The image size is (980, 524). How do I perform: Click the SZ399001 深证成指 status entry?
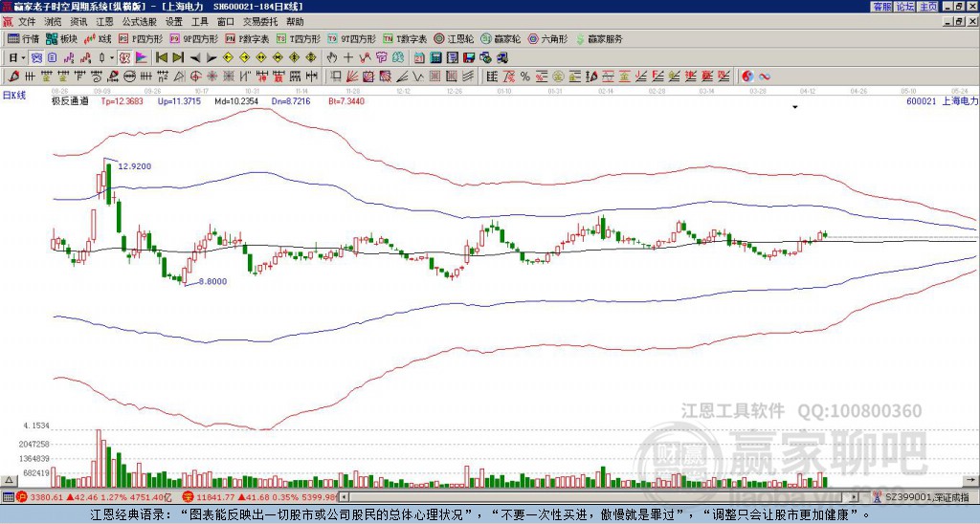927,497
